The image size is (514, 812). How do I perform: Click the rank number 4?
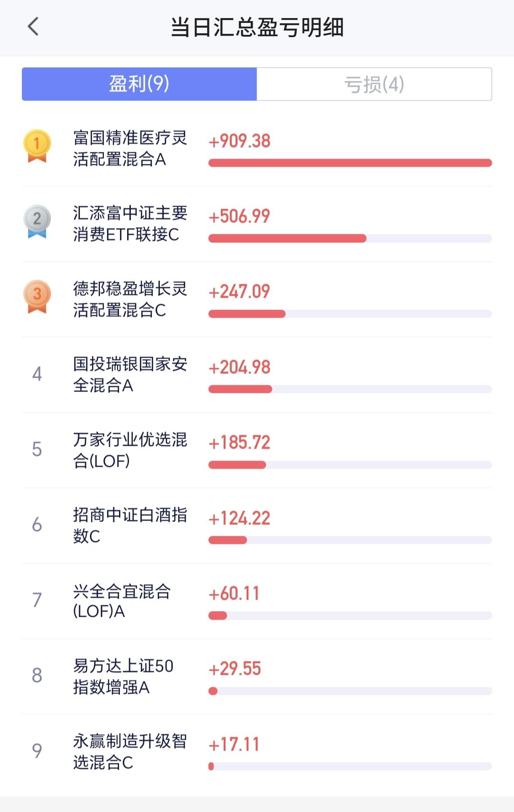pyautogui.click(x=37, y=374)
